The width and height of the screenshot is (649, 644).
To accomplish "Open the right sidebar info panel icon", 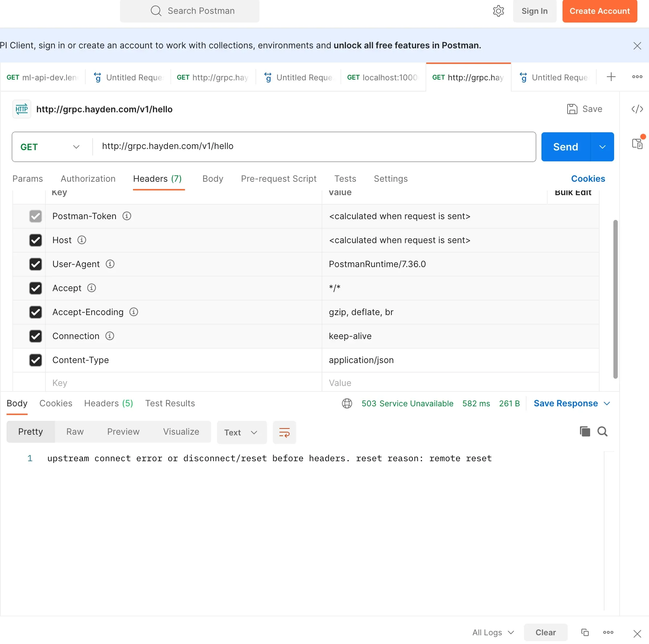I will coord(637,144).
